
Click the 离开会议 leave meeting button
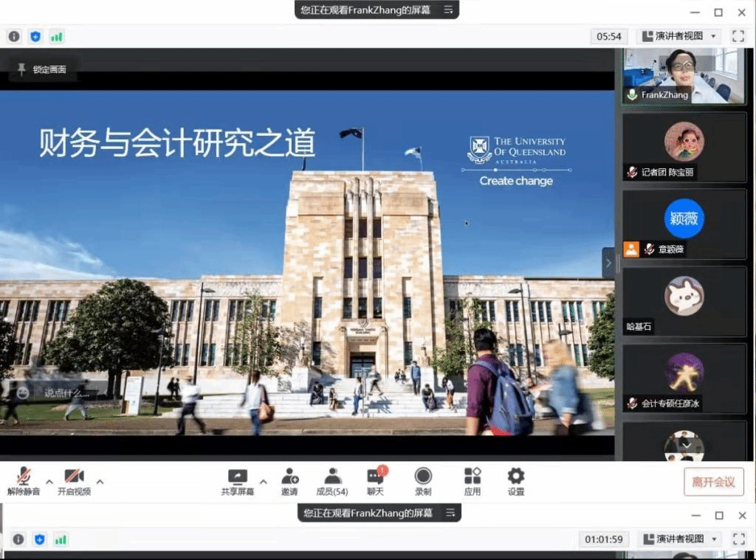coord(713,483)
